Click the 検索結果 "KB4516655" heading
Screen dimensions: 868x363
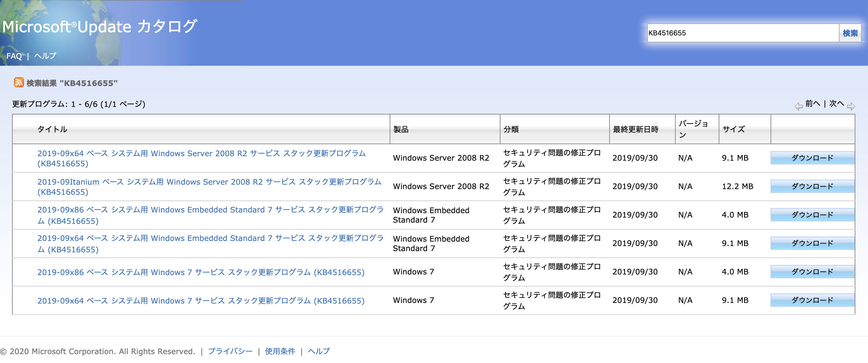click(72, 83)
